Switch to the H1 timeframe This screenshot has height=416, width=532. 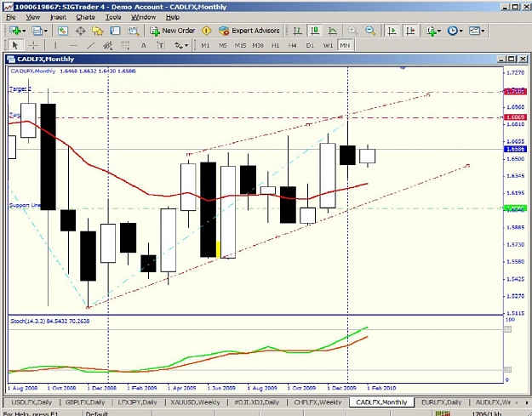point(275,45)
